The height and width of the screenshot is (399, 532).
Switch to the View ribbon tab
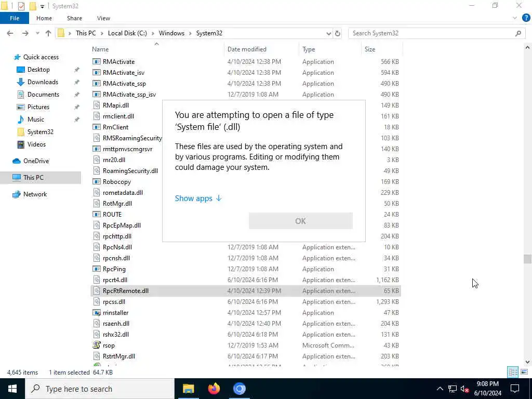click(103, 18)
